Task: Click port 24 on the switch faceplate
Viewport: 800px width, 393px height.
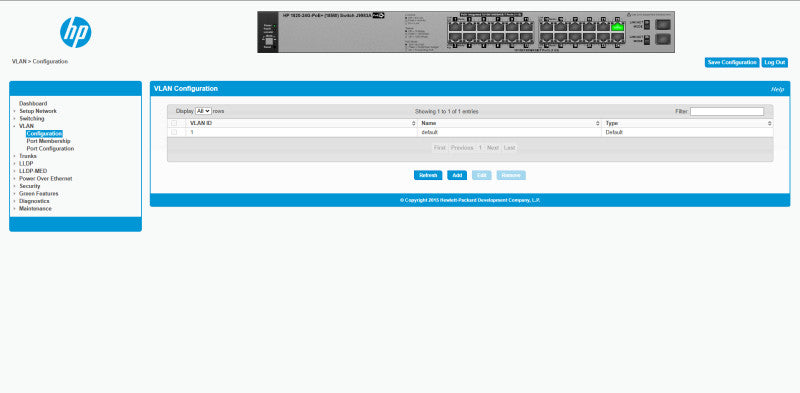Action: [617, 37]
